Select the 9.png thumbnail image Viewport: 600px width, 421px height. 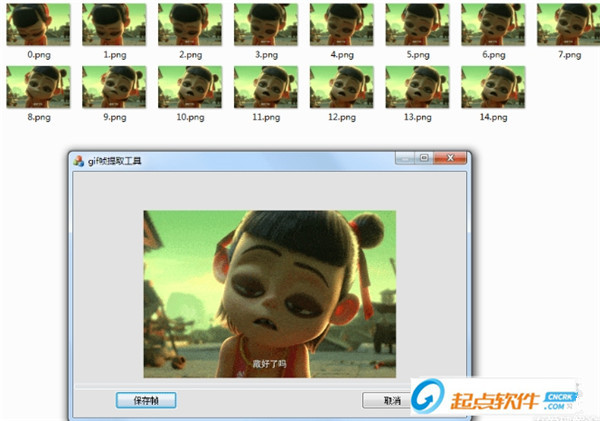tap(114, 87)
